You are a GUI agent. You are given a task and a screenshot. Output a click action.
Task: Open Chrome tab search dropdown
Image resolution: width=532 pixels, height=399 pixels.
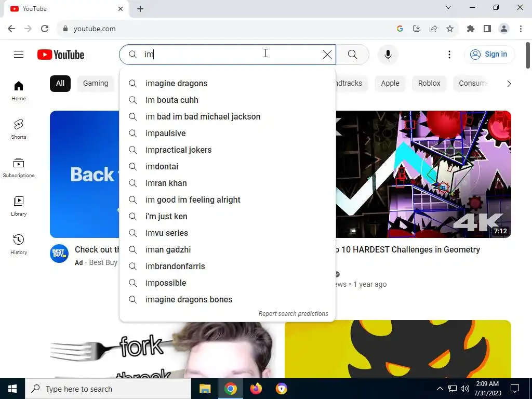tap(448, 7)
